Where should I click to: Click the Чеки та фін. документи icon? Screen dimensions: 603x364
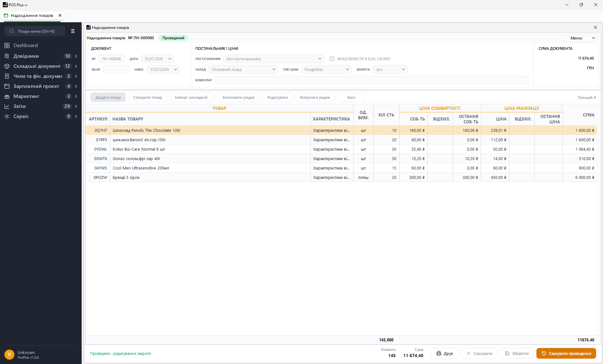pos(7,76)
